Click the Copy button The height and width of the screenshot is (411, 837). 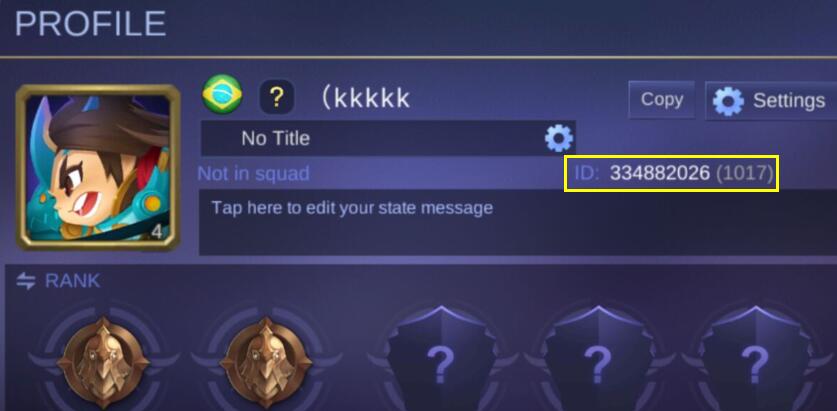(662, 100)
